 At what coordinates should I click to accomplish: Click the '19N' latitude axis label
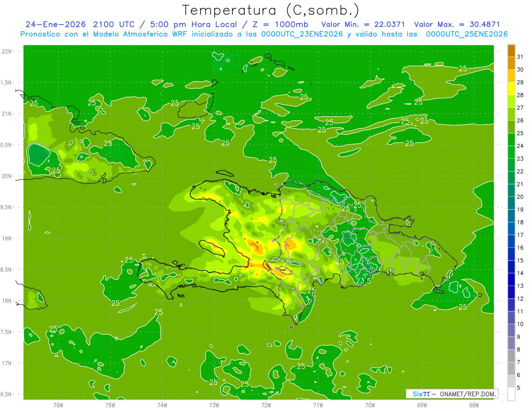coord(7,239)
